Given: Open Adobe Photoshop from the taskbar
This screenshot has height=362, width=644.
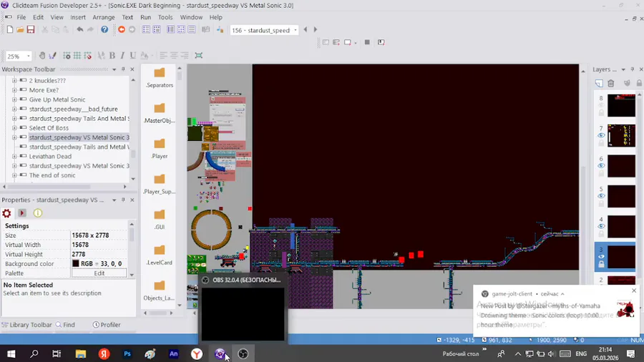Looking at the screenshot, I should click(x=127, y=354).
